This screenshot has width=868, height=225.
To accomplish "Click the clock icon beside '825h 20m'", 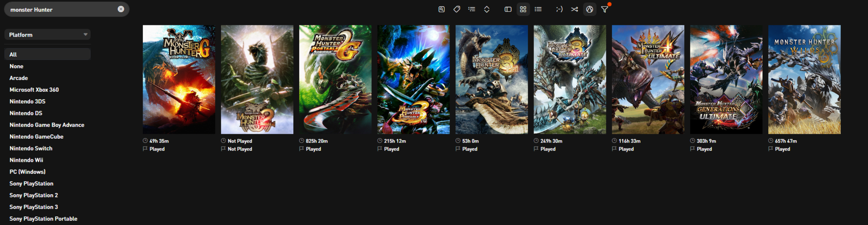I will 302,141.
